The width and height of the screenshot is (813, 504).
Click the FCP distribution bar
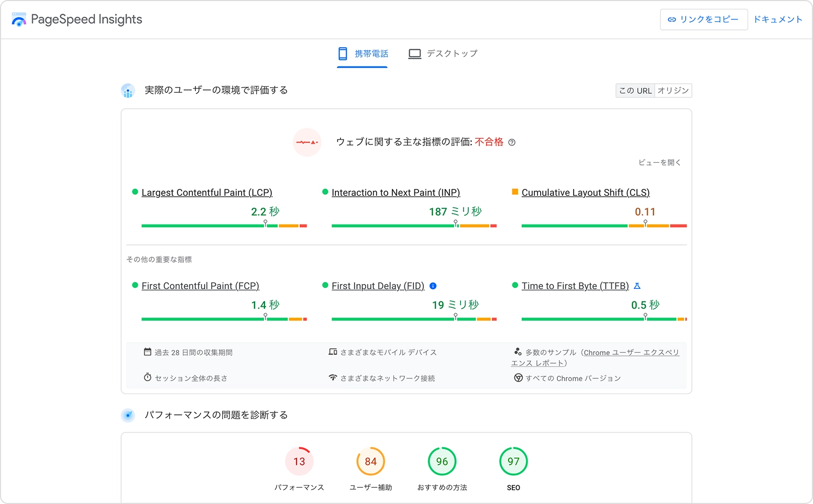(x=224, y=319)
